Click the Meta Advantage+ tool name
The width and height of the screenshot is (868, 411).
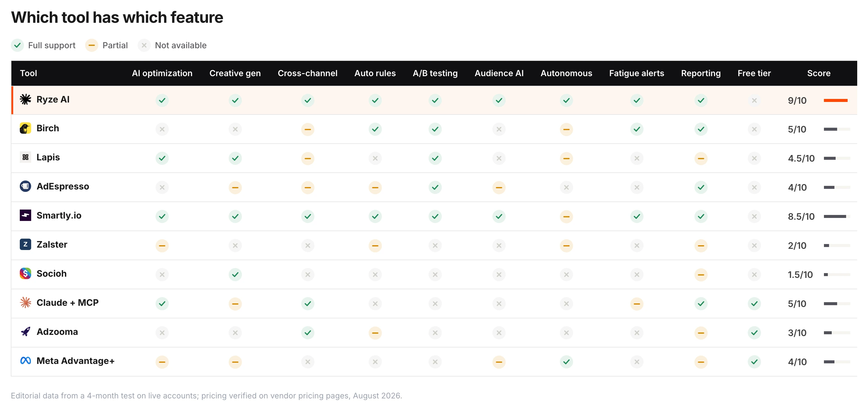pos(76,361)
